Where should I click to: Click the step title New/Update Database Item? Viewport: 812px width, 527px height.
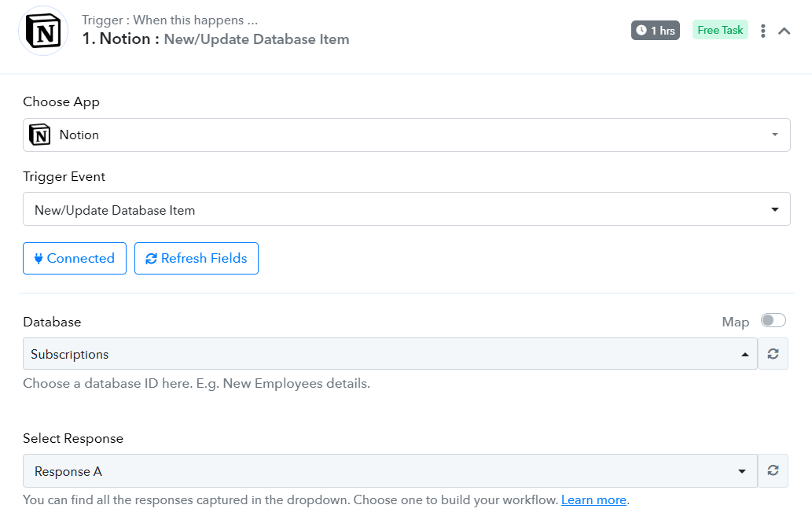[x=256, y=39]
